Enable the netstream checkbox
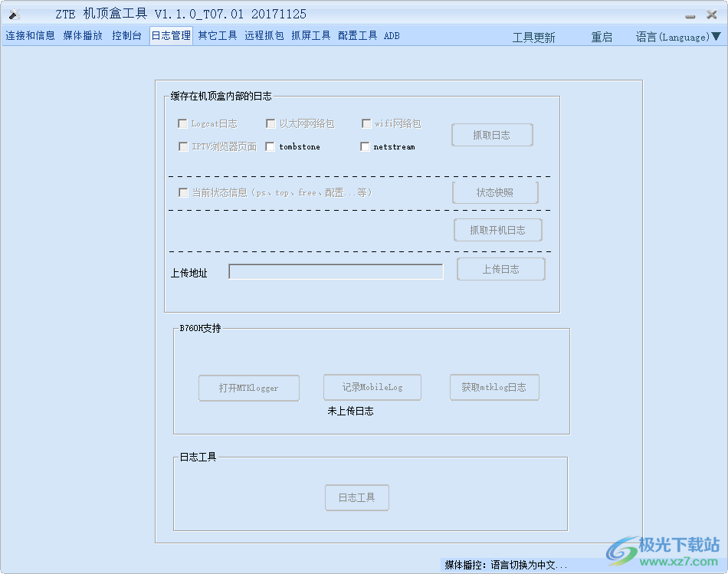728x574 pixels. [x=365, y=146]
